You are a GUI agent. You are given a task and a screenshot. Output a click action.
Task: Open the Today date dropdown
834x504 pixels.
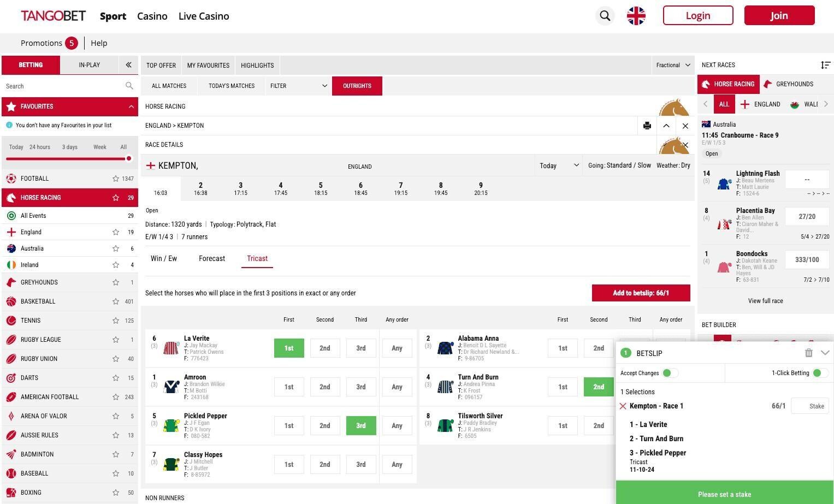pos(559,165)
